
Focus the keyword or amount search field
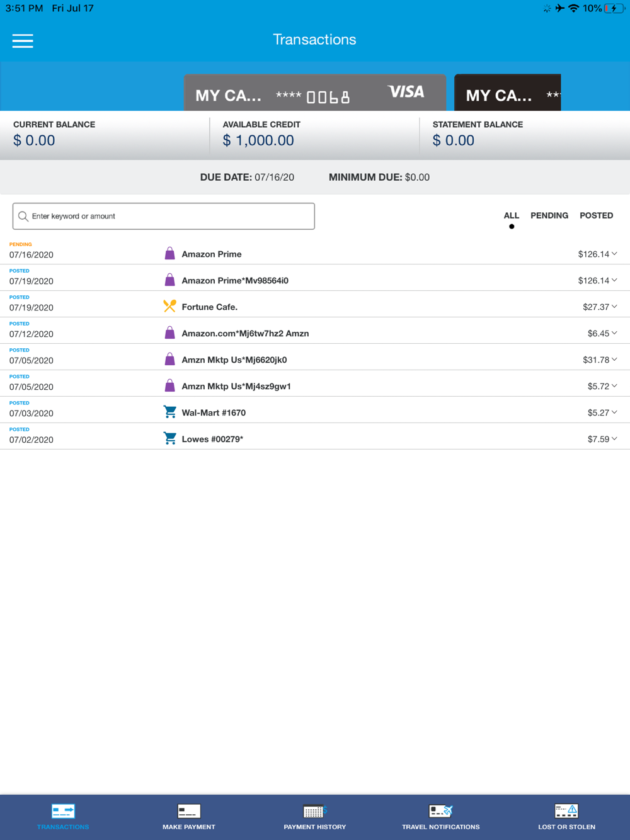click(164, 216)
